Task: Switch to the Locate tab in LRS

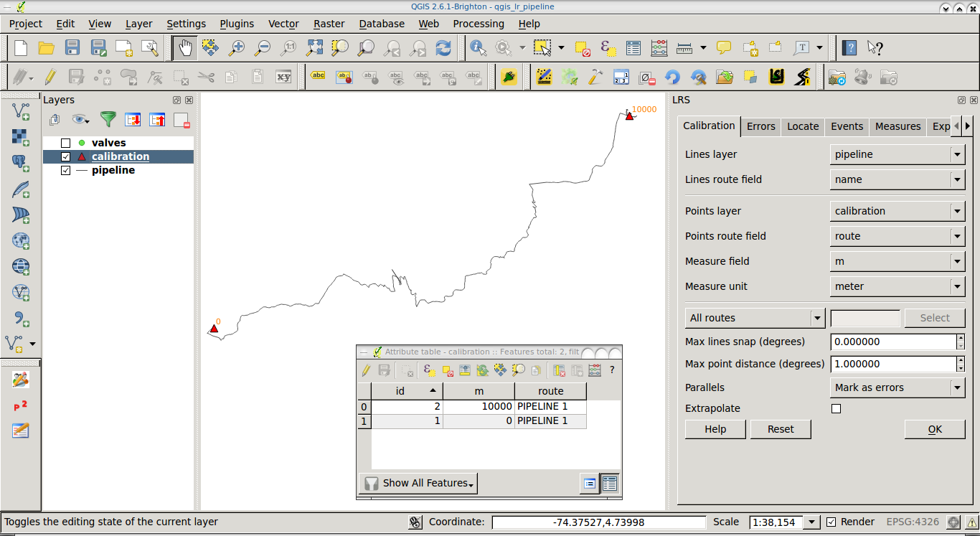Action: click(x=803, y=126)
